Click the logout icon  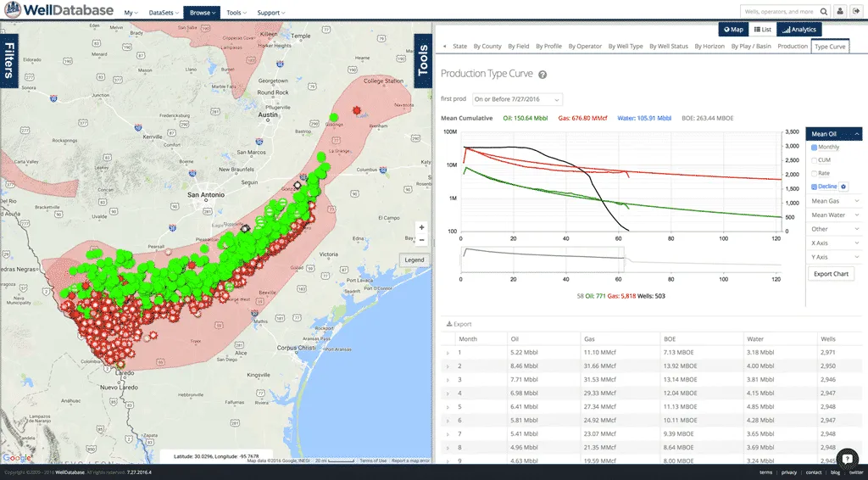855,12
